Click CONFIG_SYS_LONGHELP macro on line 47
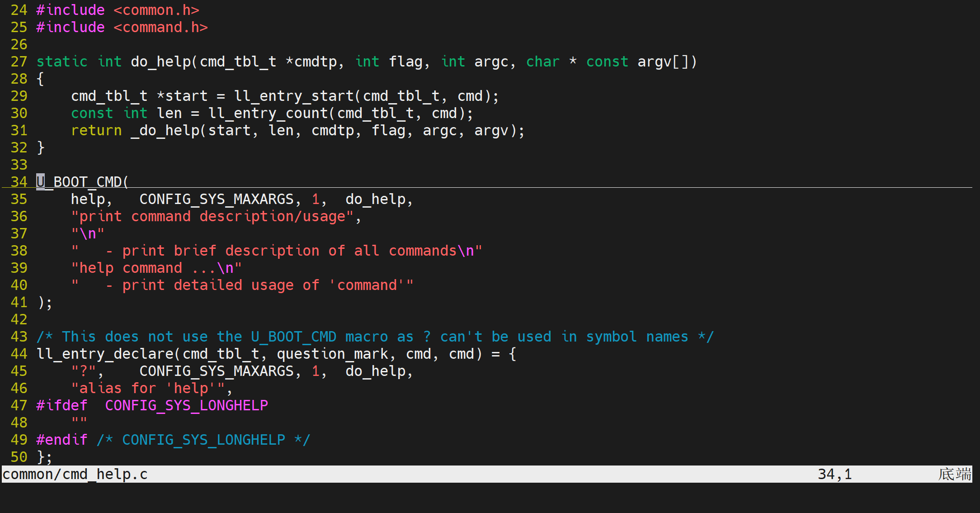The height and width of the screenshot is (513, 980). point(186,405)
